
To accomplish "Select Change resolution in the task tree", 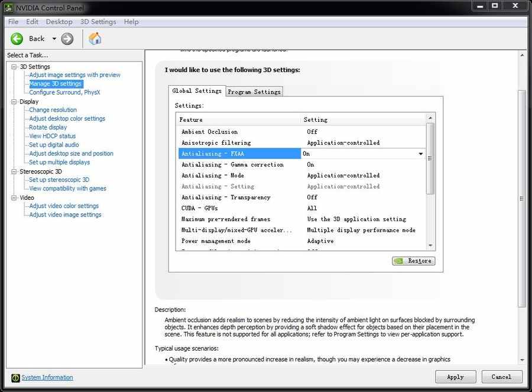I will [53, 110].
